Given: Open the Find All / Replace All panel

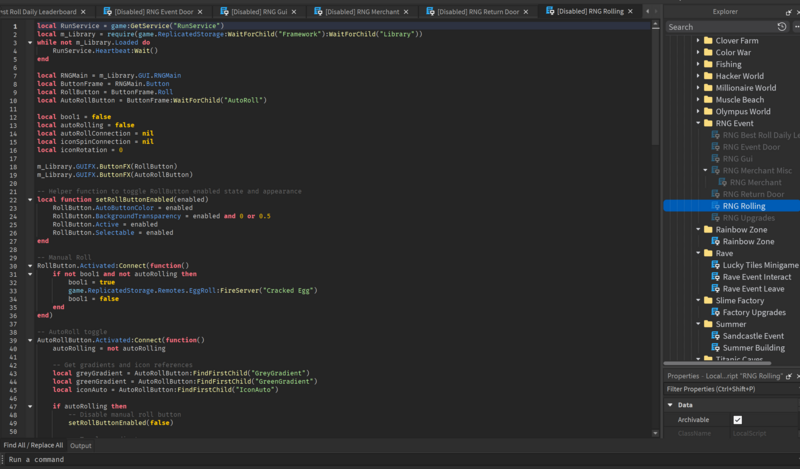Looking at the screenshot, I should click(x=33, y=446).
